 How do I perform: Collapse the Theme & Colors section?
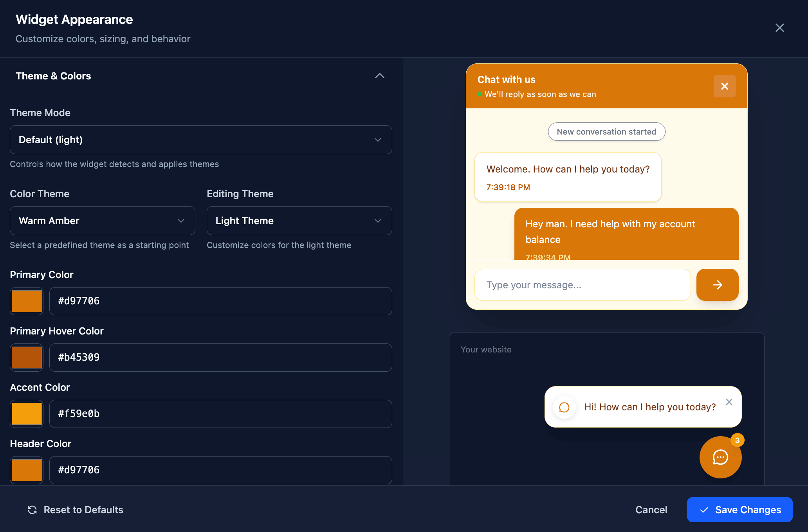coord(379,76)
